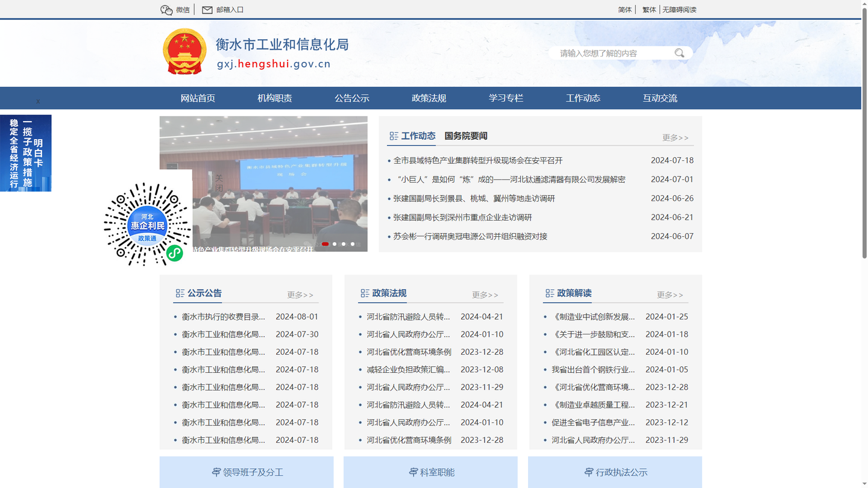Open the 领导班子及分工 button
Screen dimensions: 868x488
pyautogui.click(x=247, y=472)
